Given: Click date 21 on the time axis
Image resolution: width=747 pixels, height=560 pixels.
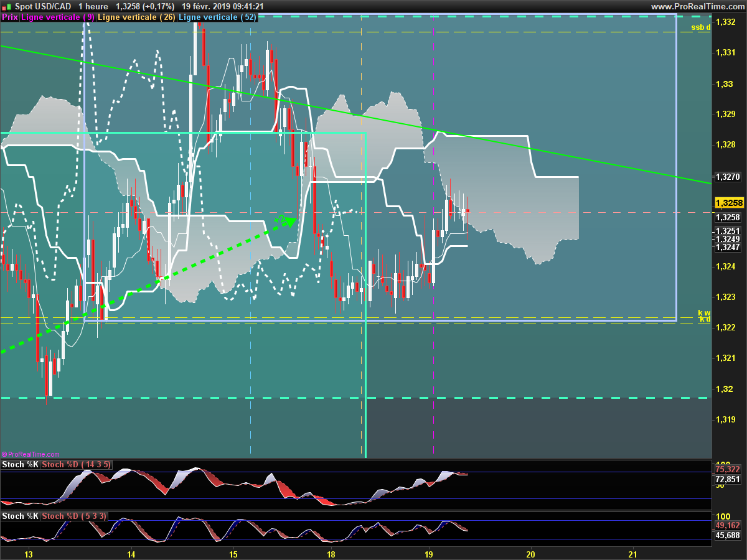Looking at the screenshot, I should (x=633, y=554).
